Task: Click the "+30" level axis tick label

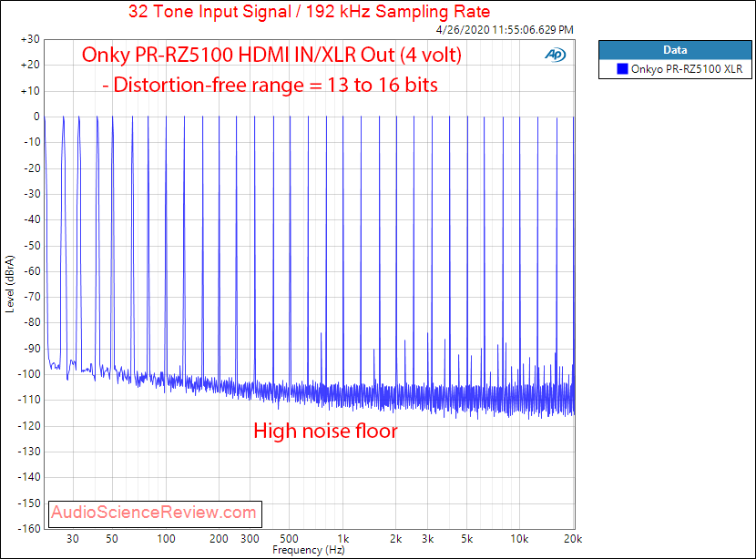Action: pyautogui.click(x=30, y=39)
